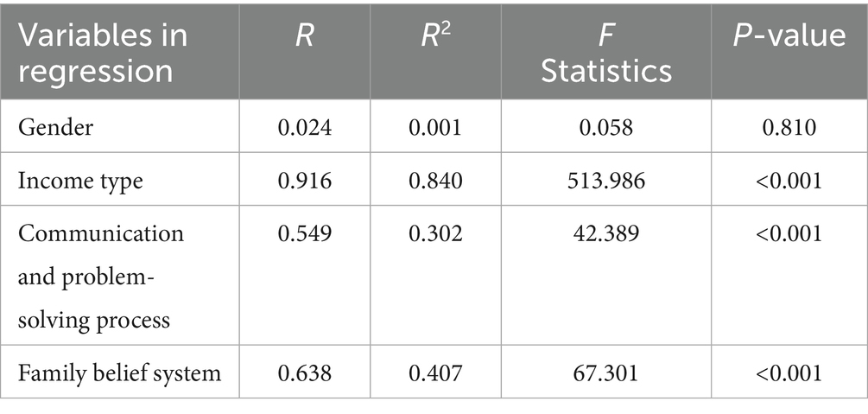868x414 pixels.
Task: Select the 0.549 R value cell
Action: coord(306,233)
